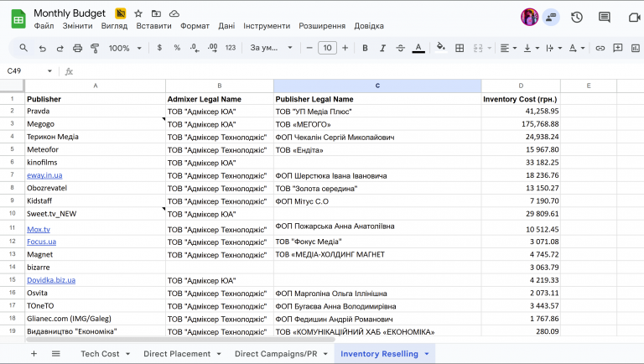
Task: Open the Дані menu
Action: point(226,26)
